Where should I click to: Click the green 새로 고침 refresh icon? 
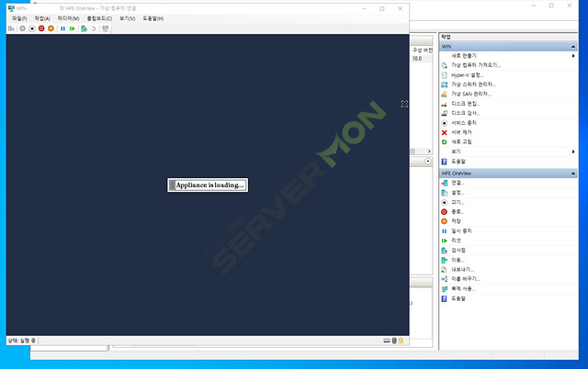coord(445,142)
